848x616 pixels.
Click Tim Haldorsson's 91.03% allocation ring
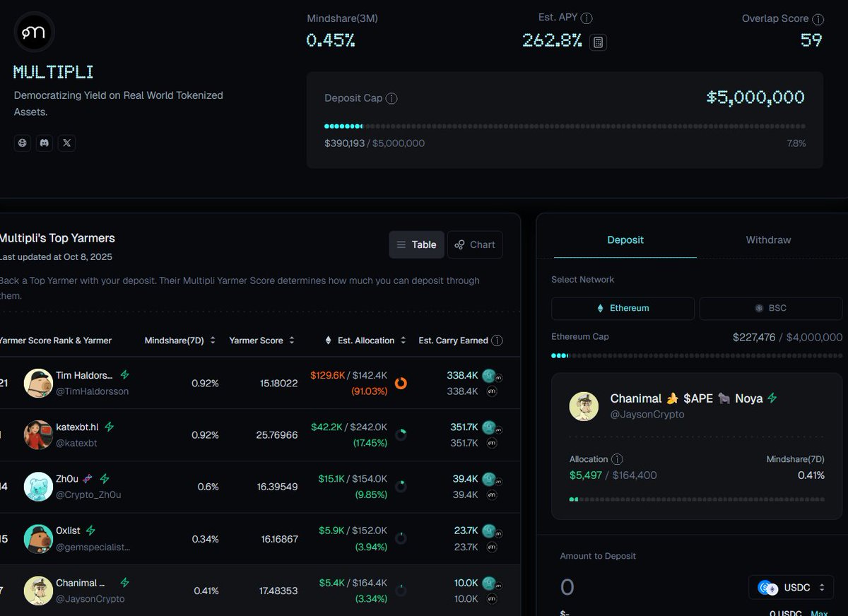tap(401, 383)
